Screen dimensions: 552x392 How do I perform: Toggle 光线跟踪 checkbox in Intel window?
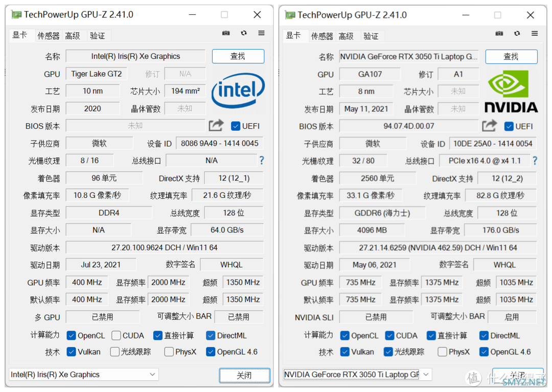[115, 352]
